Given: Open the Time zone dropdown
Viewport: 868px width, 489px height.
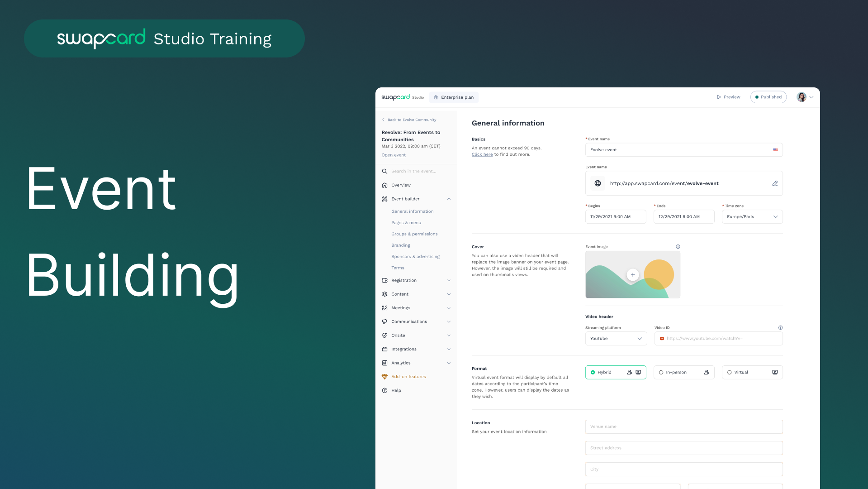Looking at the screenshot, I should [x=752, y=217].
